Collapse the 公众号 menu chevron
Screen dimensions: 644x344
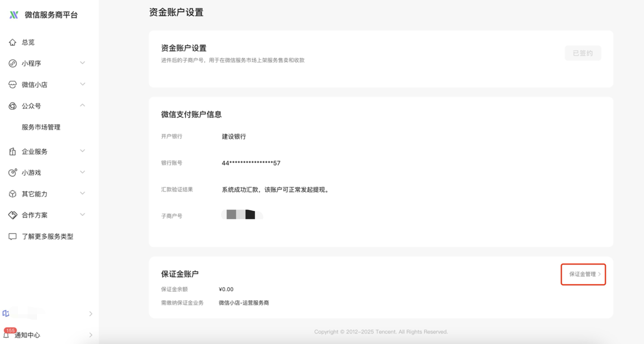pyautogui.click(x=83, y=105)
